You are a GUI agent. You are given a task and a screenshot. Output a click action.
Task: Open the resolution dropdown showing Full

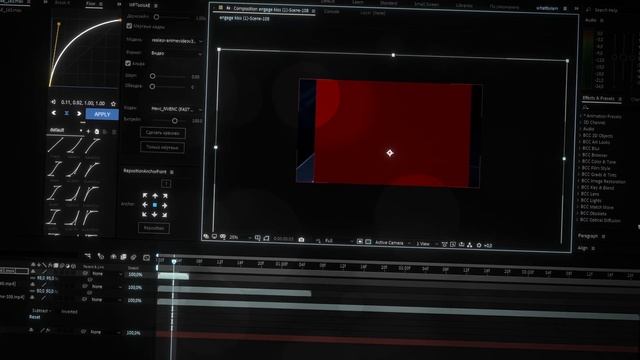click(x=338, y=241)
